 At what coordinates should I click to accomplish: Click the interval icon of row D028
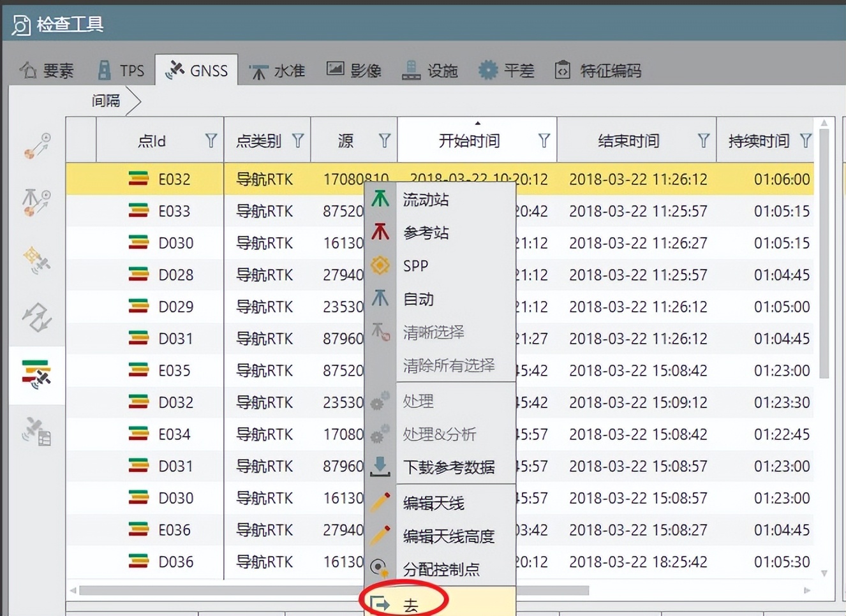[x=138, y=274]
